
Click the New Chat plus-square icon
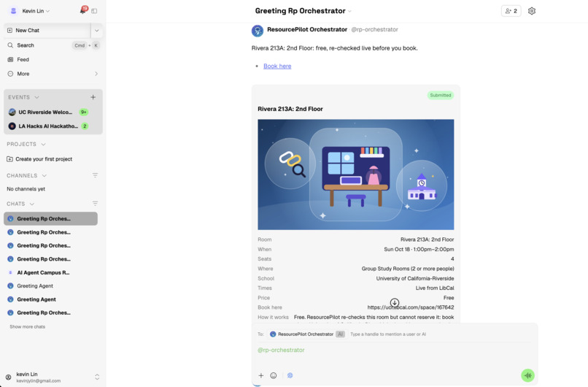(x=9, y=31)
